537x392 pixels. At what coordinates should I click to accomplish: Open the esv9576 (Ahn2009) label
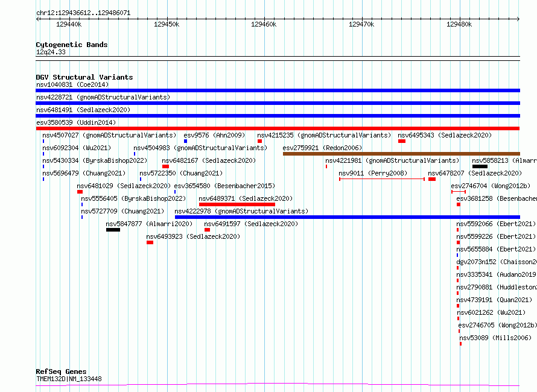214,135
